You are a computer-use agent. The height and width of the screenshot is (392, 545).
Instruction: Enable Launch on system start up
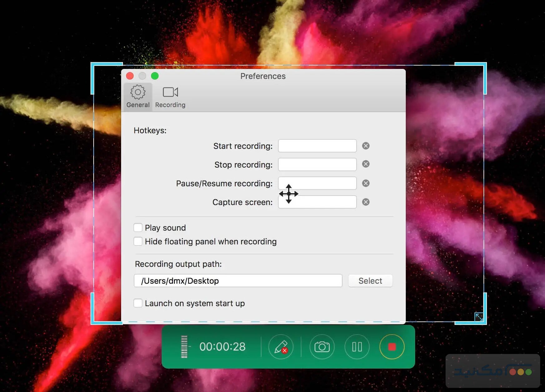point(138,303)
